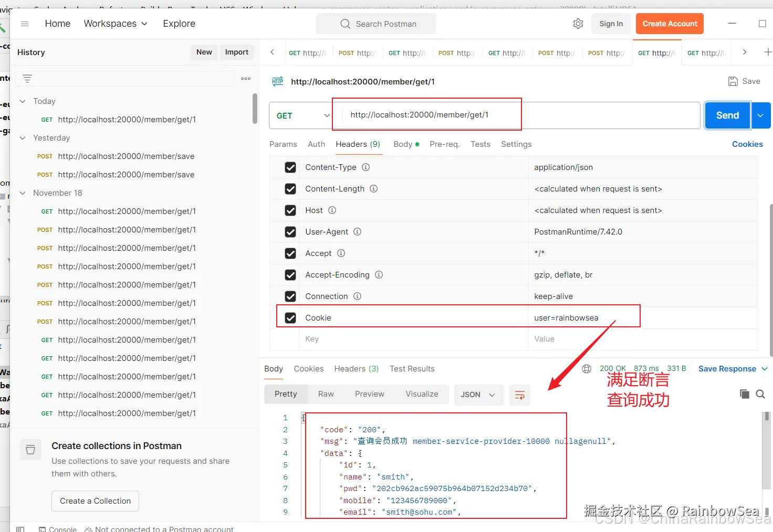The image size is (773, 532).
Task: Uncheck the Content-Type header checkbox
Action: pos(290,167)
